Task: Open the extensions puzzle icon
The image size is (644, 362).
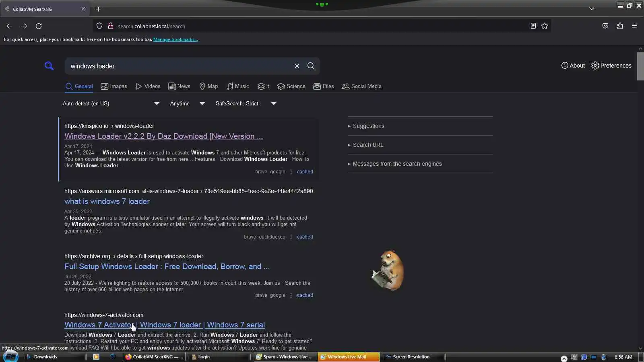Action: pyautogui.click(x=620, y=26)
